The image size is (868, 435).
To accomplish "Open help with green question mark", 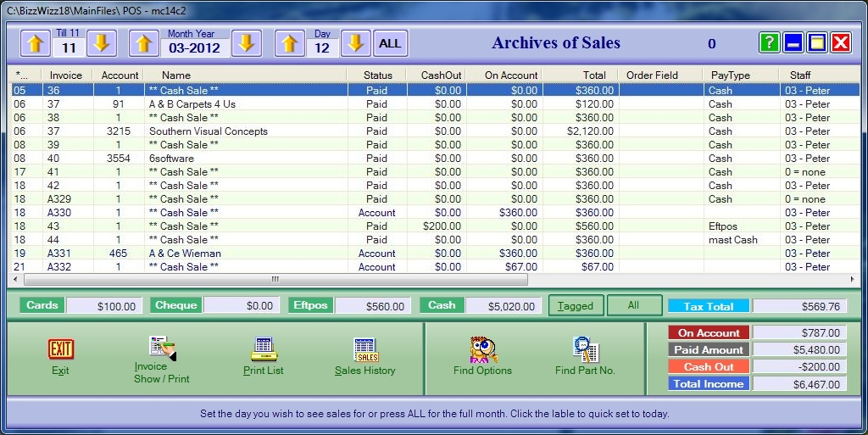I will [770, 42].
